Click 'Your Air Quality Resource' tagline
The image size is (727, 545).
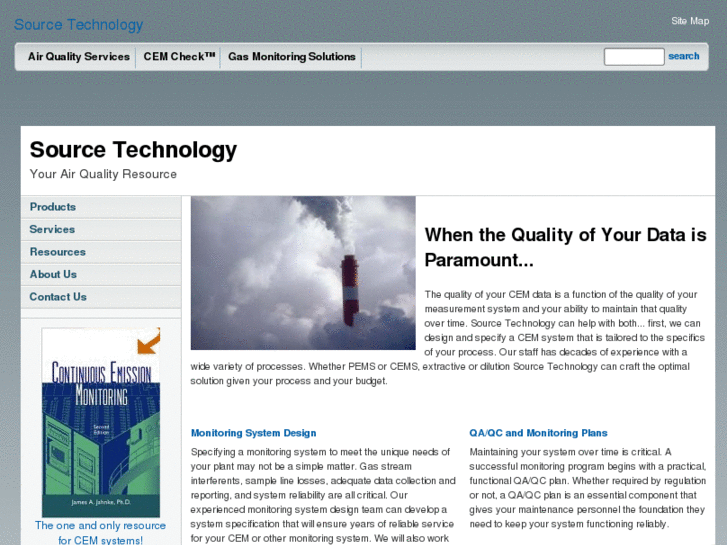103,174
